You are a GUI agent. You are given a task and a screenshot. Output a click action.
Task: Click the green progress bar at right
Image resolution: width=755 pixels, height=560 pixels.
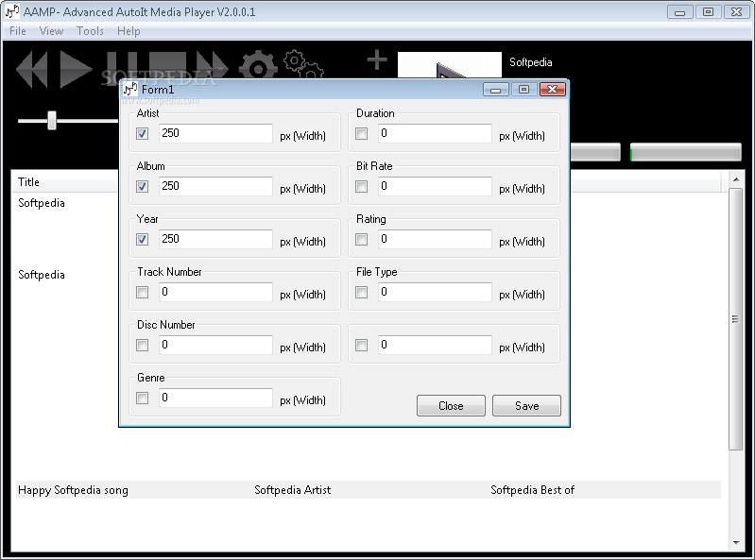pyautogui.click(x=686, y=152)
